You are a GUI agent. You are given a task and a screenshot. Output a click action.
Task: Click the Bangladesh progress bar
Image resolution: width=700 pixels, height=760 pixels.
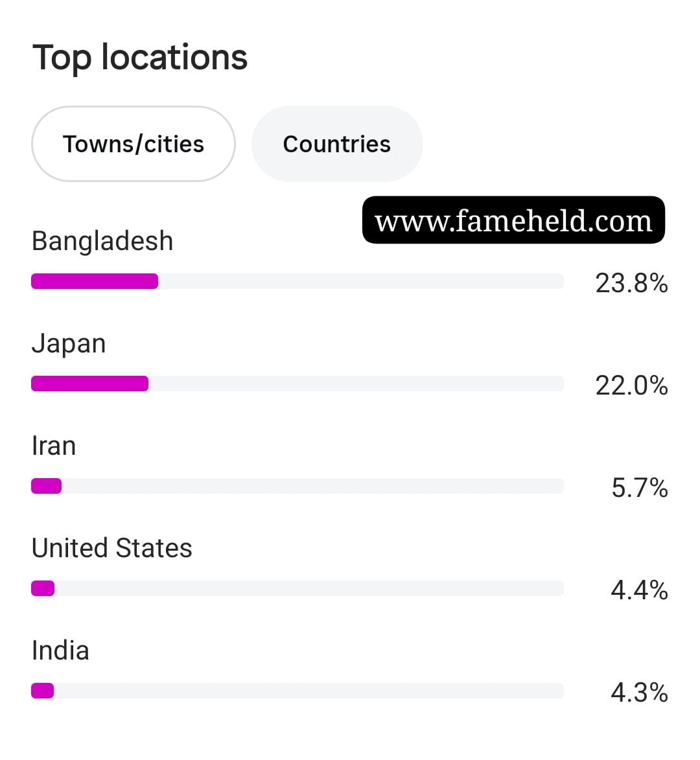(x=297, y=281)
